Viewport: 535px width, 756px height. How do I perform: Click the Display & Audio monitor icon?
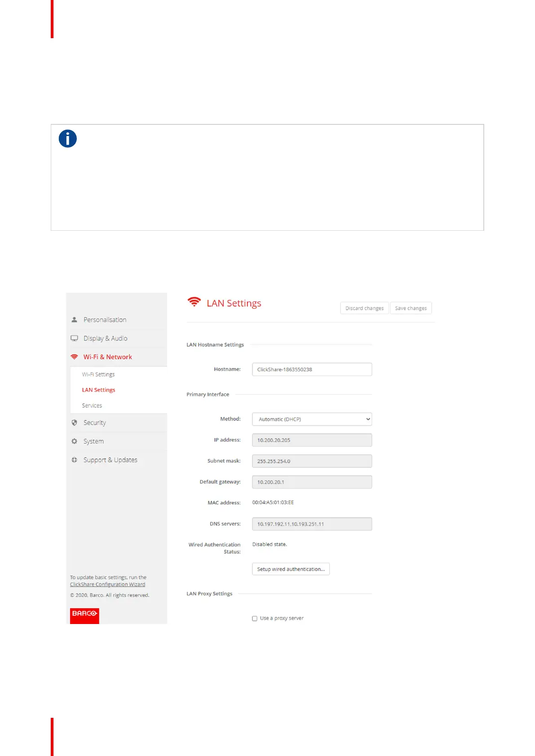[74, 338]
